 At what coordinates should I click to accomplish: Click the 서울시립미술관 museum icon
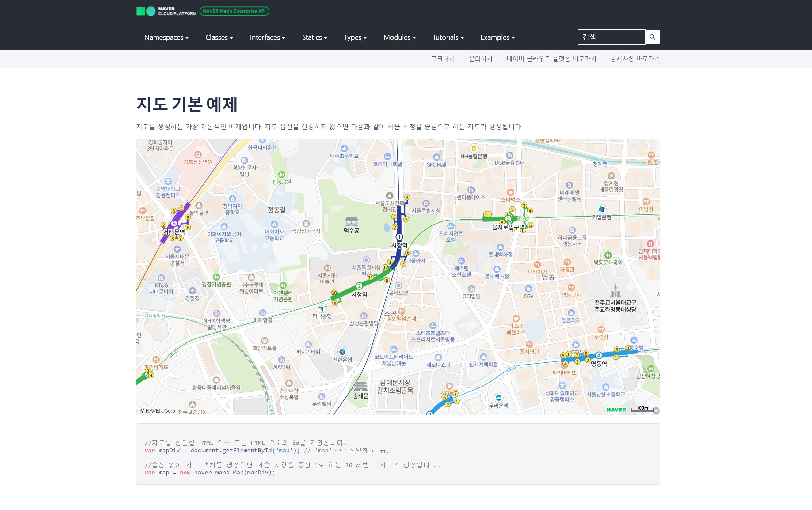(327, 268)
